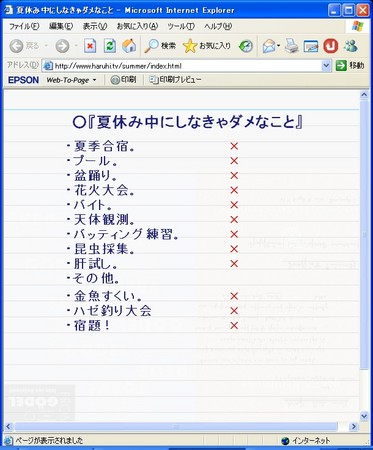Click the EPSON 印刷 print button
The image size is (373, 450).
[x=123, y=80]
